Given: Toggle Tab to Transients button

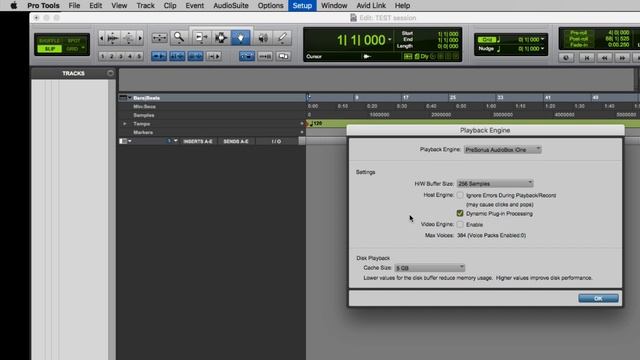Looking at the screenshot, I should click(x=159, y=56).
